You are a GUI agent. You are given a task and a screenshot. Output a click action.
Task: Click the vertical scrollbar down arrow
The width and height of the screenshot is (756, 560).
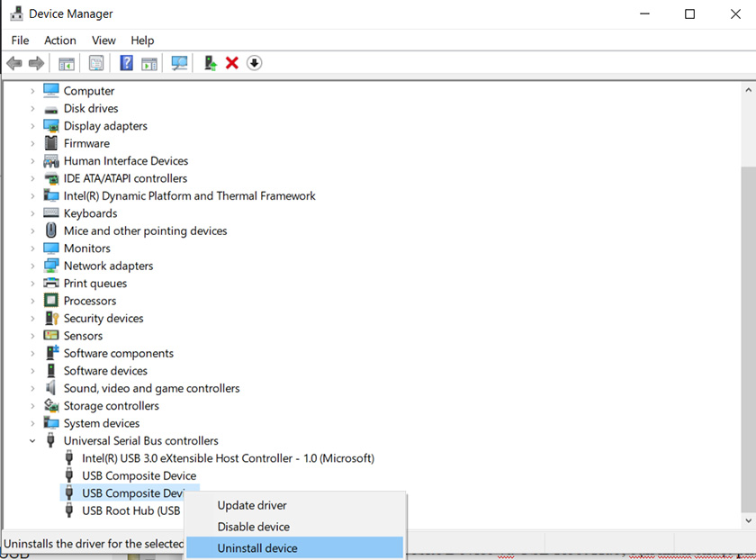pos(748,520)
